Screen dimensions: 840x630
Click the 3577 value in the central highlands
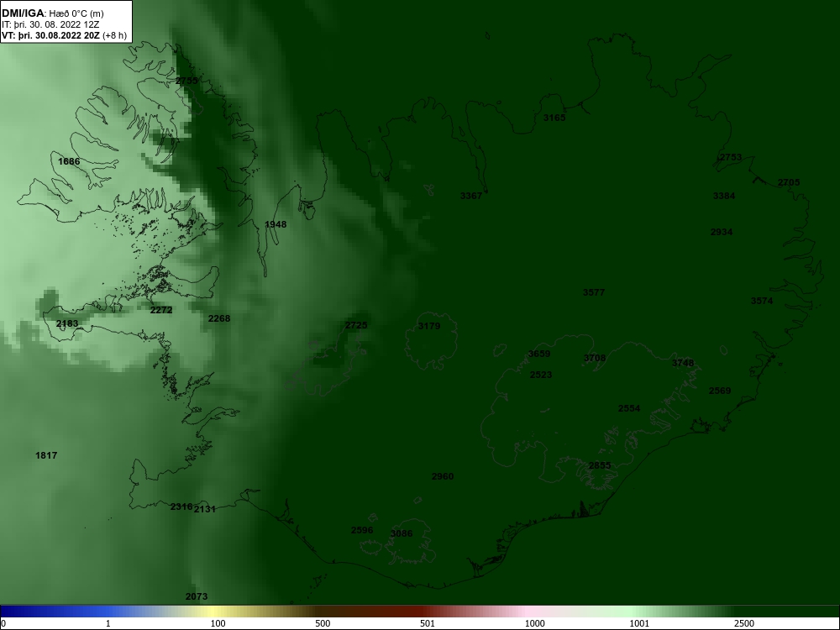[x=594, y=292]
